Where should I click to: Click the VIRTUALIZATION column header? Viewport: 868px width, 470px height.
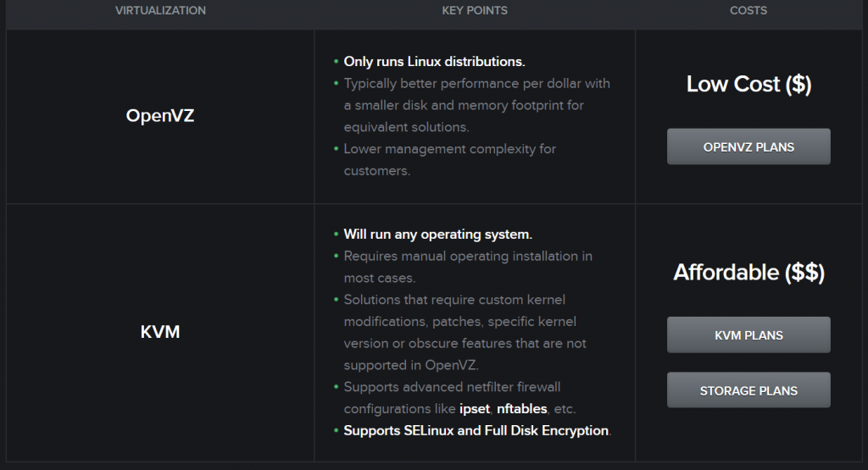[160, 10]
